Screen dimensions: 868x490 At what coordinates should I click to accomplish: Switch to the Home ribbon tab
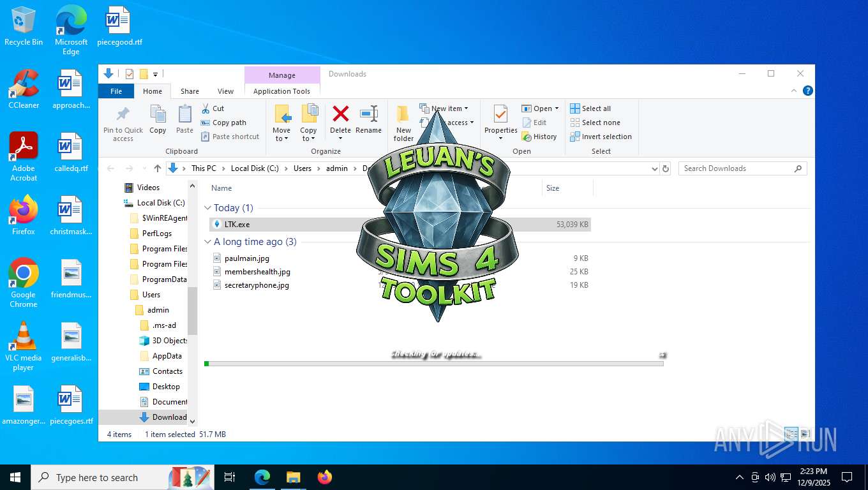tap(153, 91)
